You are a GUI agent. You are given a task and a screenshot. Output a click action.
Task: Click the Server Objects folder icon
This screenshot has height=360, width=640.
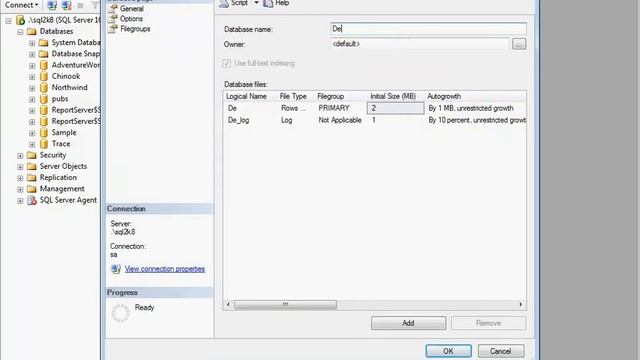coord(31,167)
